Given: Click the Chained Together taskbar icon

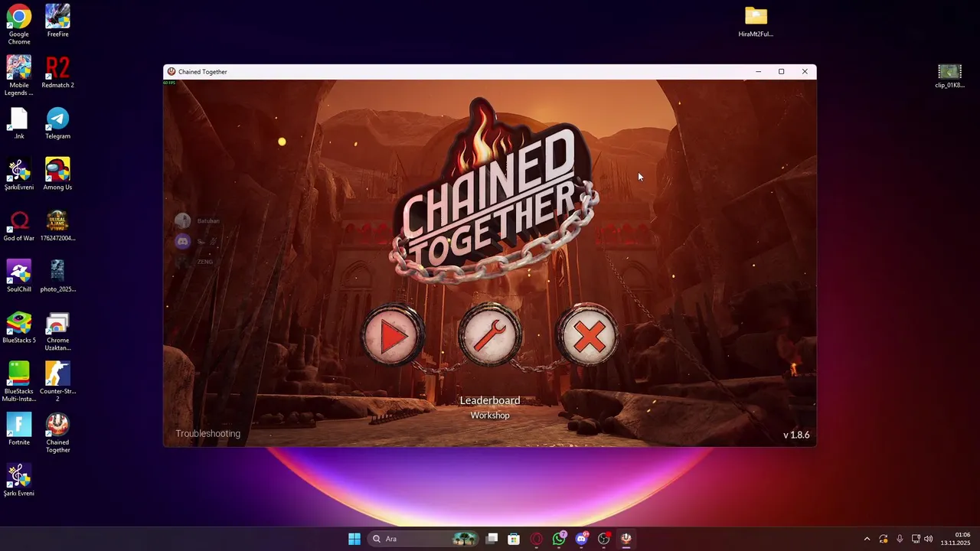Looking at the screenshot, I should pos(626,539).
